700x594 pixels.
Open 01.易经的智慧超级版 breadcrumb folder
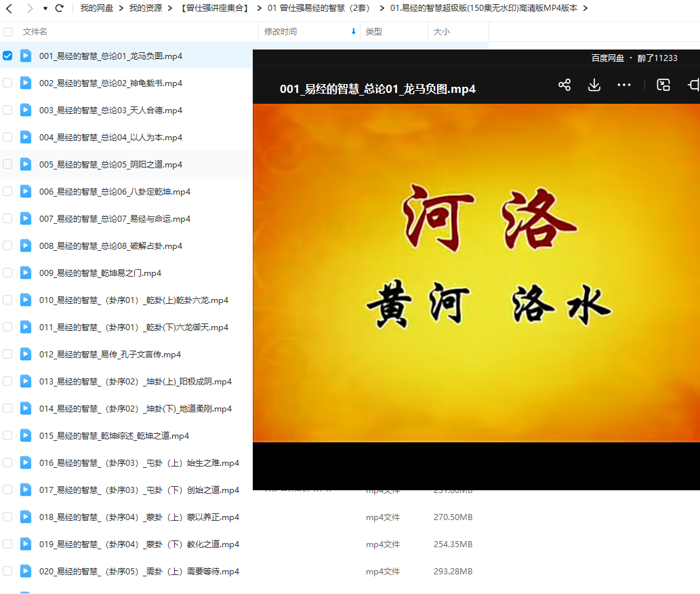[x=483, y=8]
